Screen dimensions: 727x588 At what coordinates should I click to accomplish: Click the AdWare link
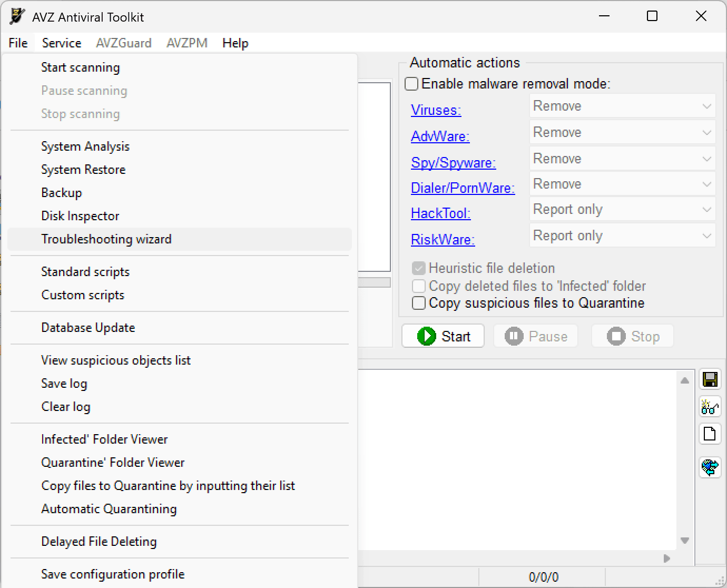pyautogui.click(x=440, y=136)
